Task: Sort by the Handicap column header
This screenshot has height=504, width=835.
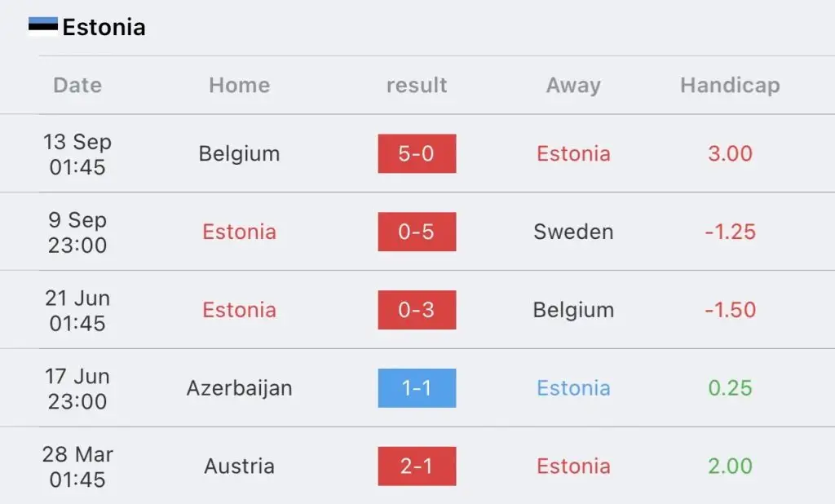Action: pos(730,86)
